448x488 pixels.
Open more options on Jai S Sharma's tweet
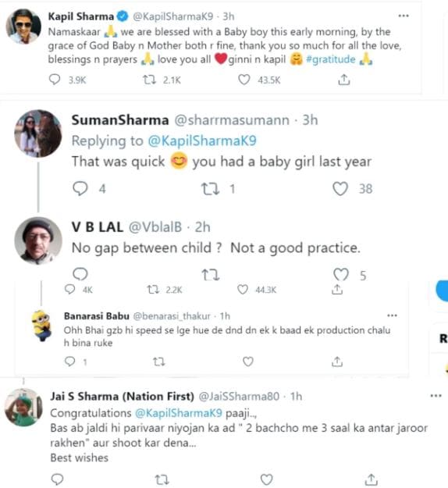(x=436, y=396)
